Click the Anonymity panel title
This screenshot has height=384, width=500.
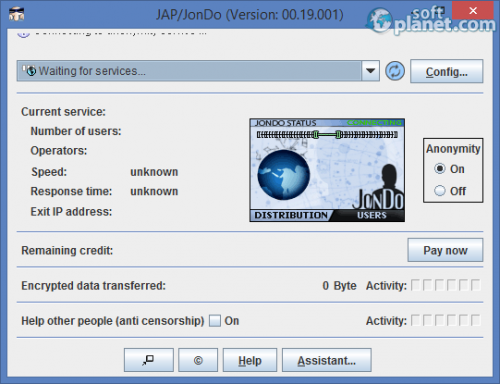click(453, 149)
